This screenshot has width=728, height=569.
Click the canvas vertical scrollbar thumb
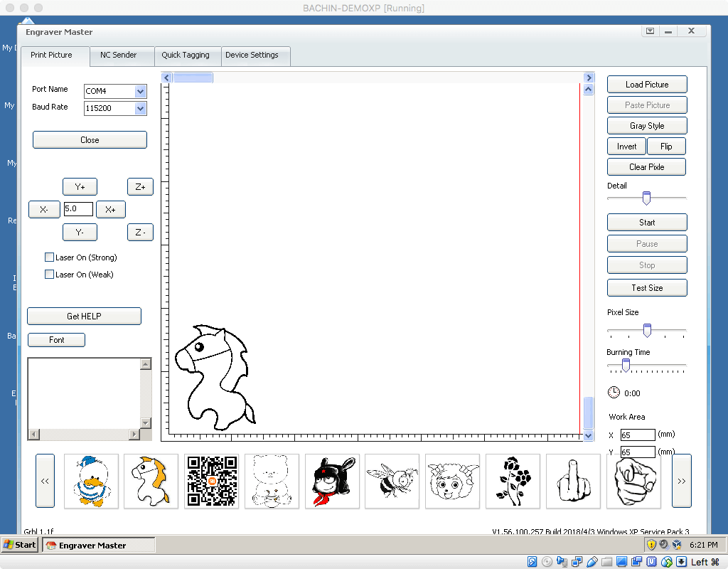[588, 413]
